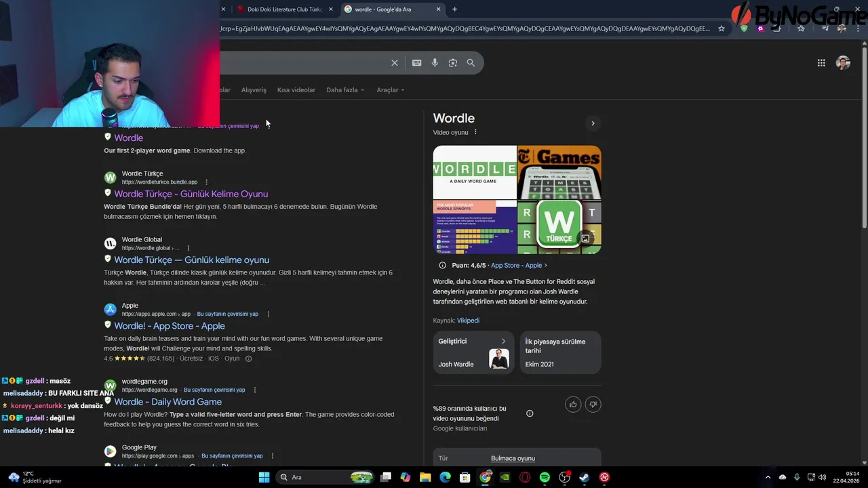
Task: Translate the wordlegame.org result page link
Action: (x=214, y=390)
